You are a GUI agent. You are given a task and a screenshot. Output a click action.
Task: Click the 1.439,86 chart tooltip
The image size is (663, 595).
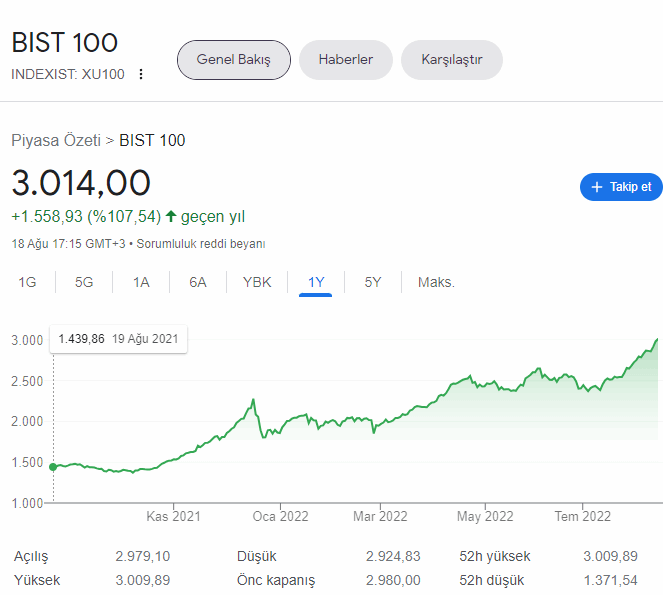(118, 339)
